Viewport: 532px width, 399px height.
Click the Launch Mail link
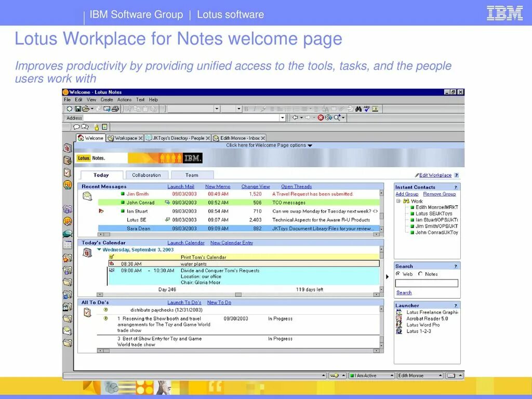(x=181, y=187)
